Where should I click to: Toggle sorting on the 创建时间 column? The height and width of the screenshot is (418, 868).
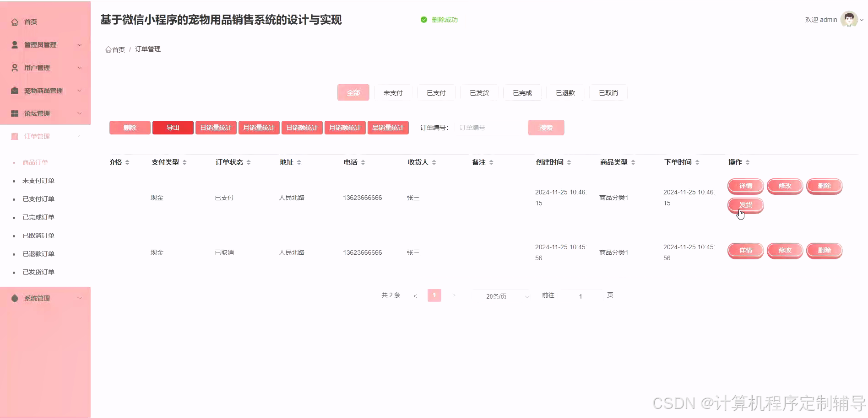click(569, 162)
